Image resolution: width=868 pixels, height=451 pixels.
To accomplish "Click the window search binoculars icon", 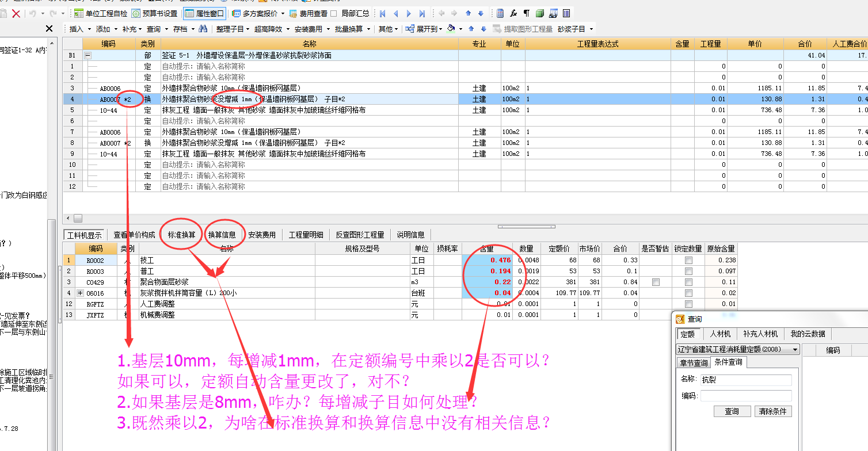I will point(553,13).
